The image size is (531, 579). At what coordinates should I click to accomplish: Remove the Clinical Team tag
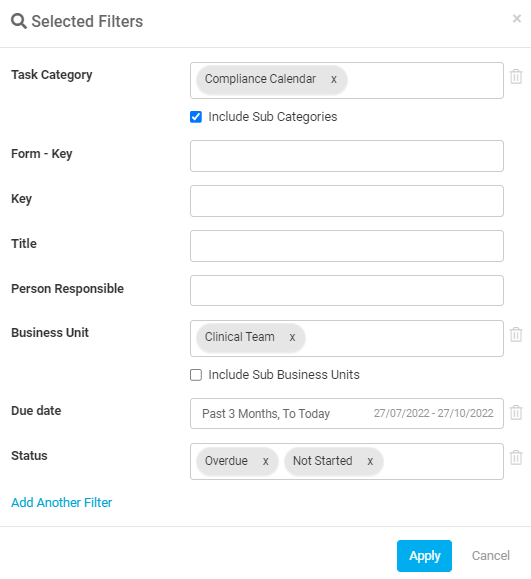[x=292, y=338]
